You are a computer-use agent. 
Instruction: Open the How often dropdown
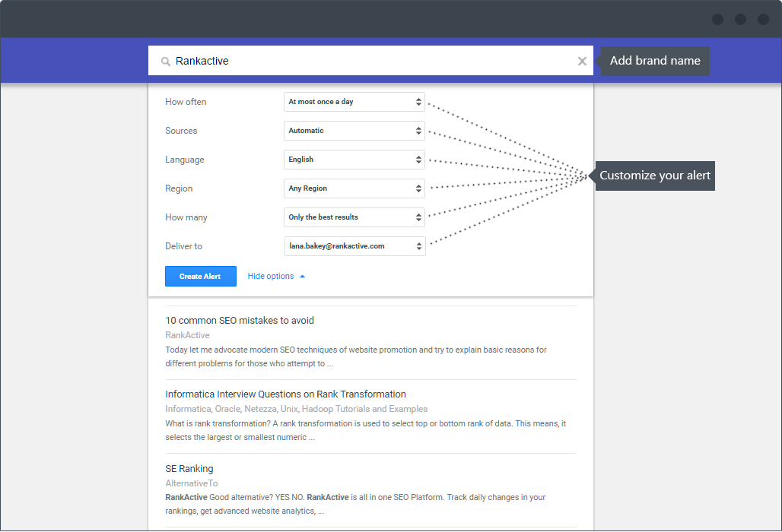(x=354, y=102)
